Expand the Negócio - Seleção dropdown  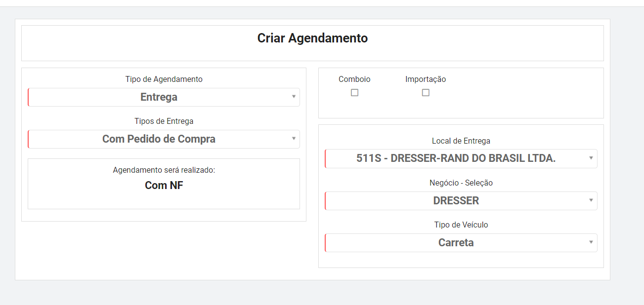461,201
